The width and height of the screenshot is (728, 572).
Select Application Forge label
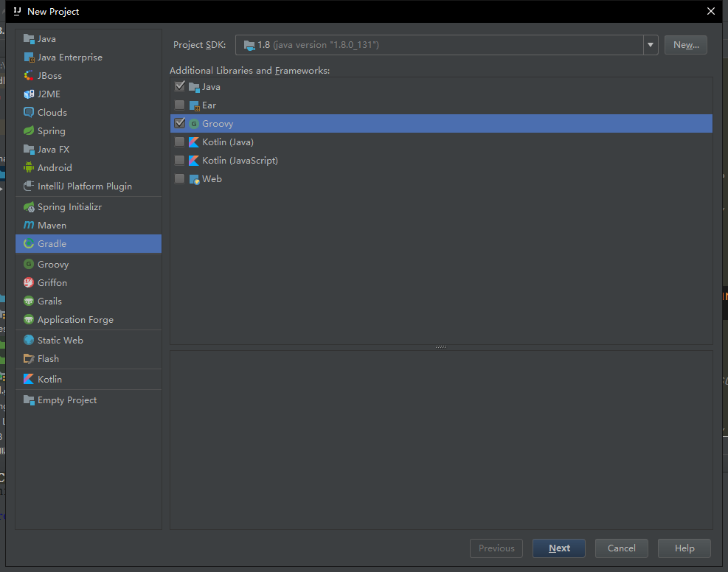coord(76,320)
